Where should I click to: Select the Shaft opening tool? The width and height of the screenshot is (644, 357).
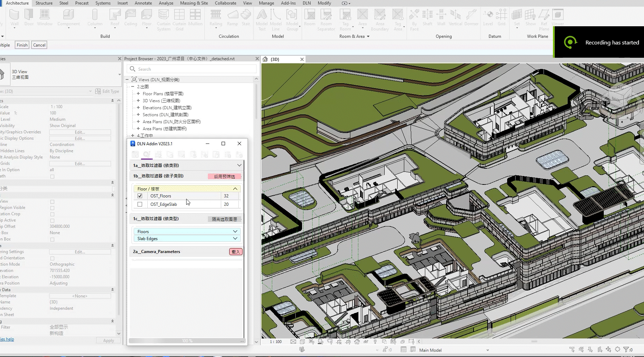click(427, 17)
